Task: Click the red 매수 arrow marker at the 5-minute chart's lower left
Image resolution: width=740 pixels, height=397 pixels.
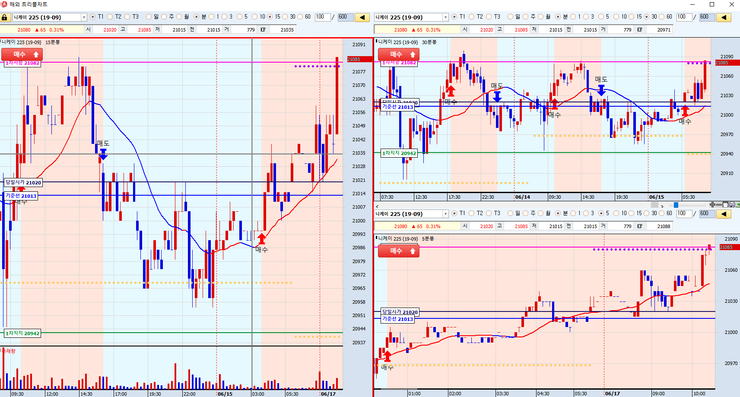Action: pyautogui.click(x=387, y=356)
